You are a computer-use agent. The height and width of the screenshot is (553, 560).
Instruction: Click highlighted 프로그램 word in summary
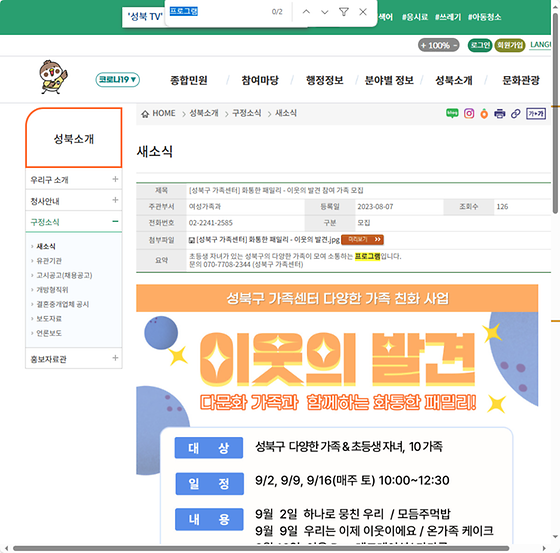(368, 256)
